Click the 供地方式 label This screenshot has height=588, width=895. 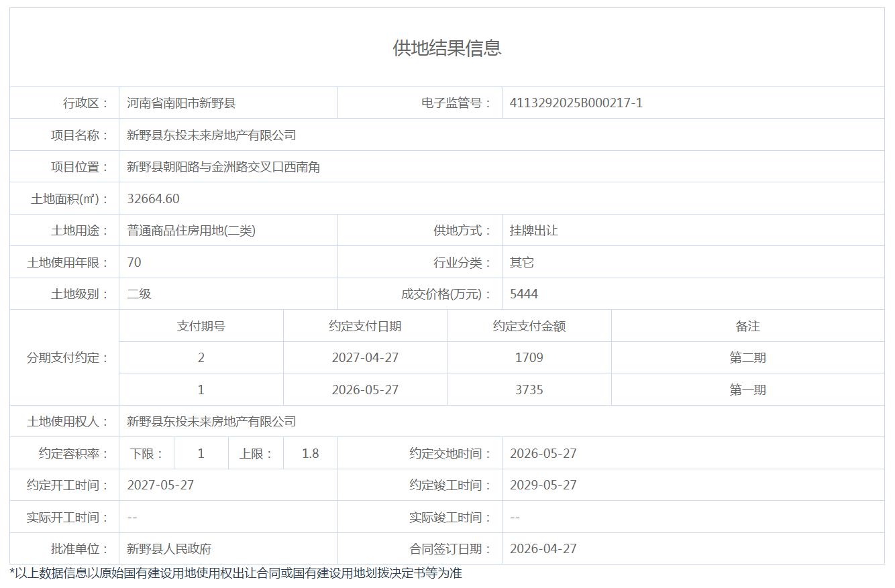coord(463,231)
